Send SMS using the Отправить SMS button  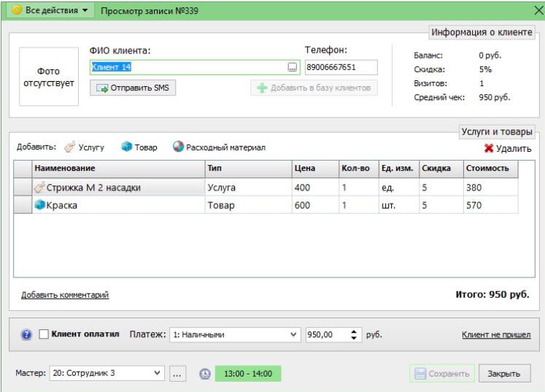(133, 88)
